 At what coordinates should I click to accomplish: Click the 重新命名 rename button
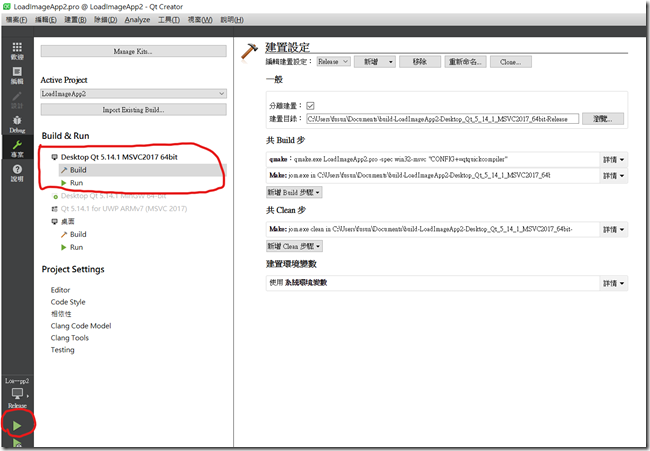(x=465, y=62)
